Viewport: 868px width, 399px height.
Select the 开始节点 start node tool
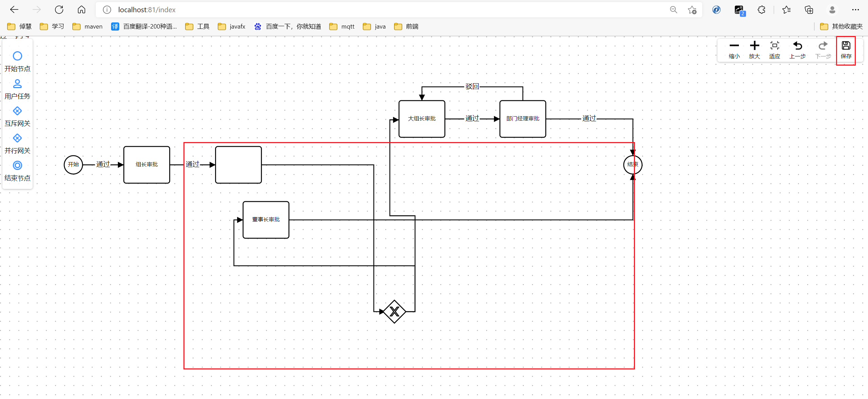point(17,61)
